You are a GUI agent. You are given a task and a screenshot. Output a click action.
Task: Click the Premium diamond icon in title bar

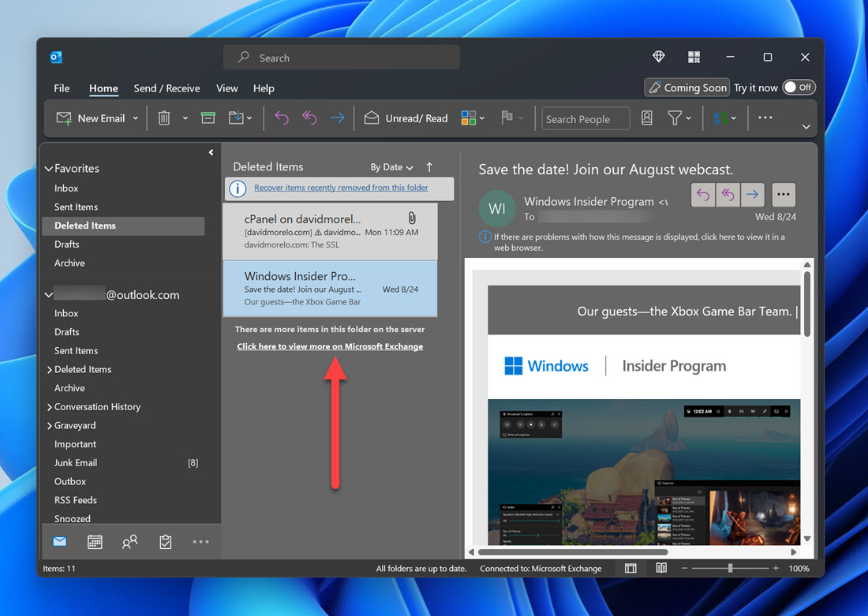point(659,57)
